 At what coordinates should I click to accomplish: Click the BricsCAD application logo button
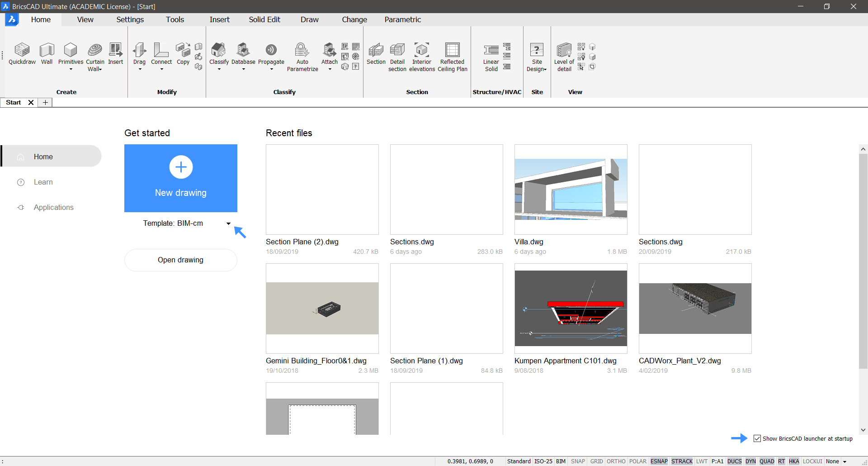(x=12, y=19)
